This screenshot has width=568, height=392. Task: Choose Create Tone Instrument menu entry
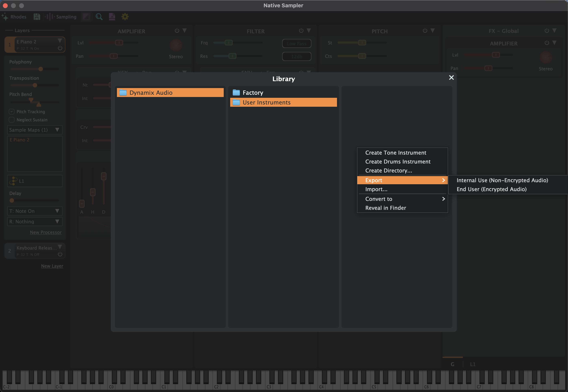(395, 153)
